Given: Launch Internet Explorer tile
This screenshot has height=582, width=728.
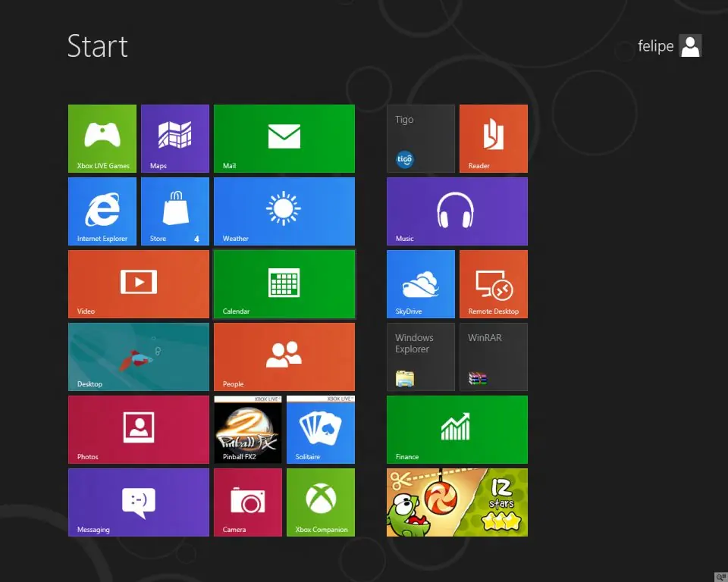Looking at the screenshot, I should tap(102, 211).
